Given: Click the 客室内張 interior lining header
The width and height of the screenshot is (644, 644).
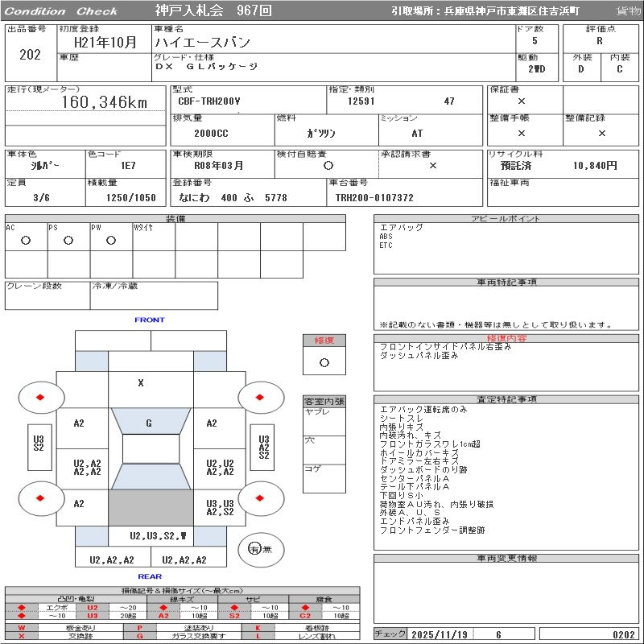Looking at the screenshot, I should (324, 401).
